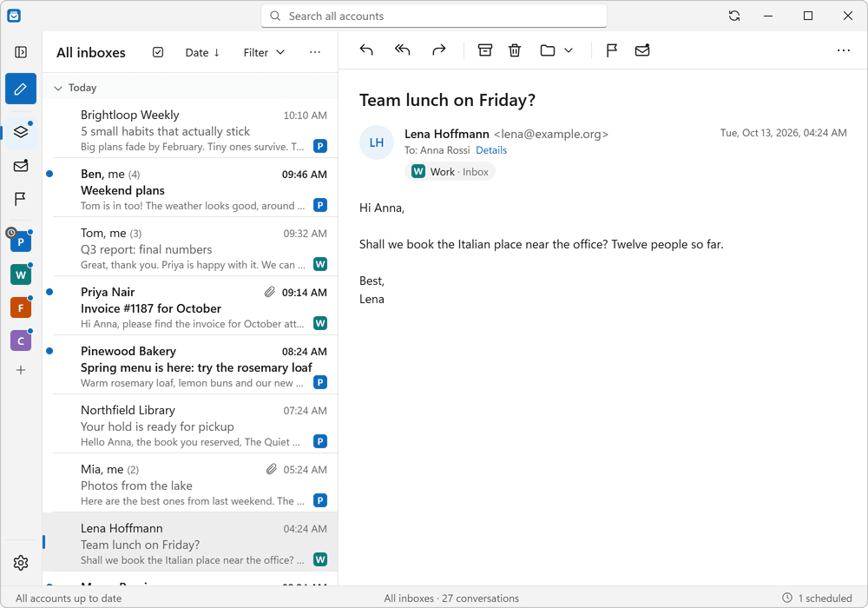The height and width of the screenshot is (608, 868).
Task: Flag the open message
Action: pyautogui.click(x=611, y=50)
